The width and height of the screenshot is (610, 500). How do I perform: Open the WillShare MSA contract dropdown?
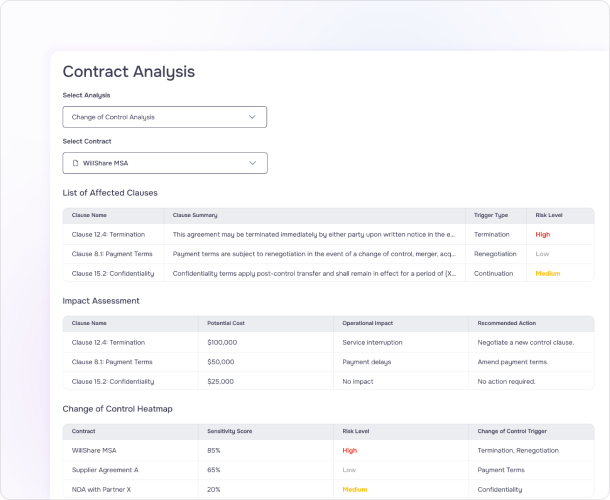point(165,163)
